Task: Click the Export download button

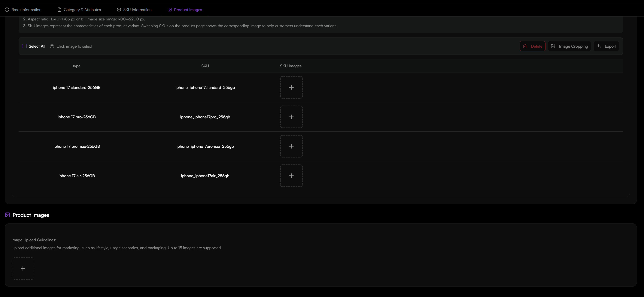Action: pyautogui.click(x=606, y=46)
